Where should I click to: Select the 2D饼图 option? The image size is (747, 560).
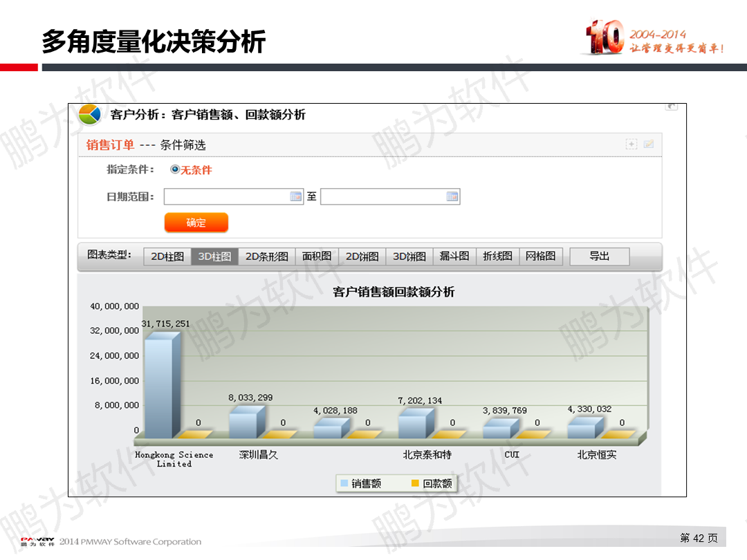coord(362,256)
